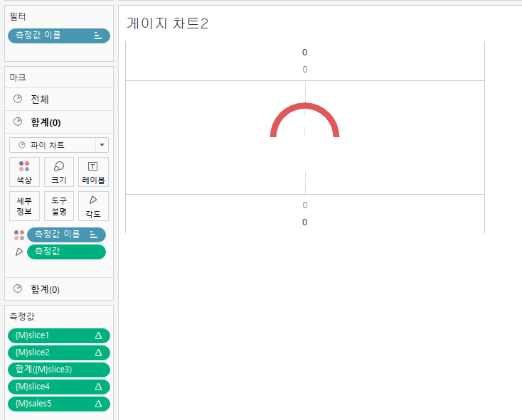Click the sort icon on the Marks 측정값 이름 pill
The width and height of the screenshot is (522, 420).
[94, 235]
